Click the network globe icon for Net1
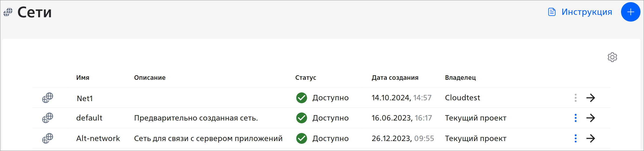Viewport: 644px width, 151px height. 48,98
